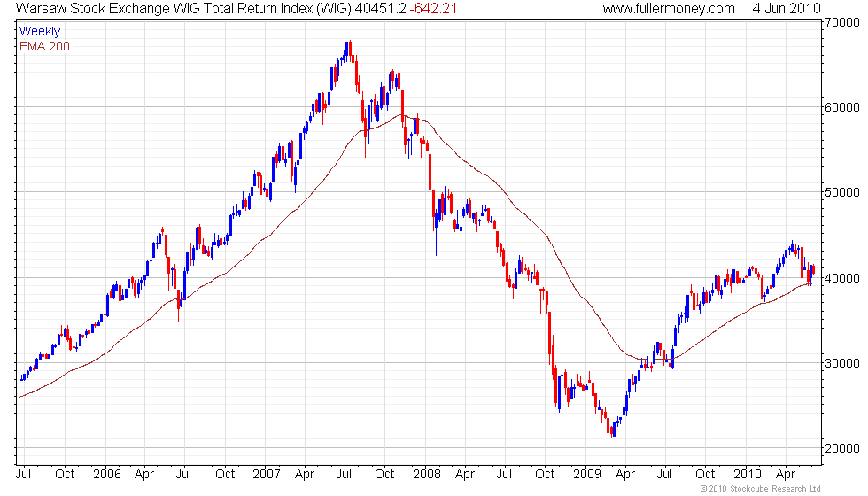Click the Oct label just before 2006
Image resolution: width=868 pixels, height=496 pixels.
pos(65,475)
